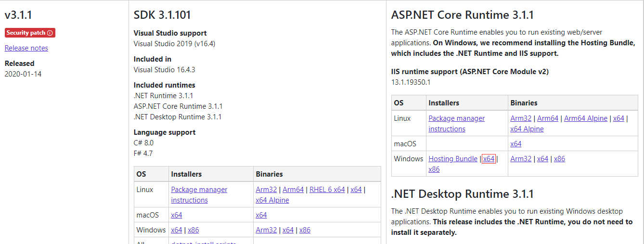Download SDK Windows x86 installer

(193, 230)
